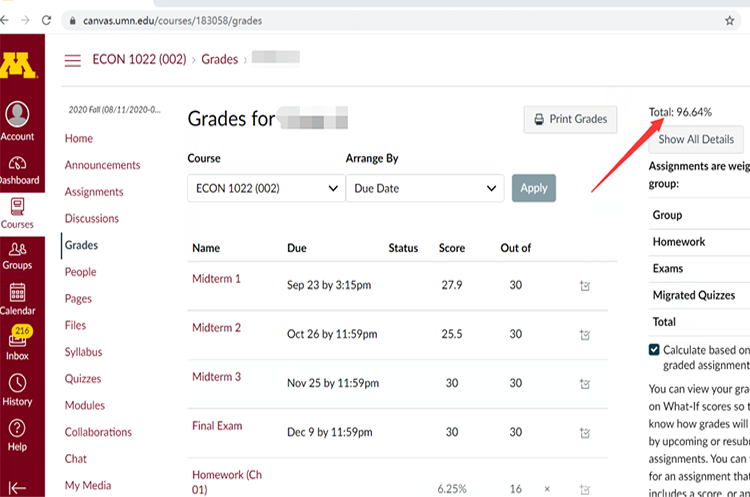Viewport: 750px width, 497px height.
Task: Open Syllabus in course menu
Action: [x=84, y=352]
